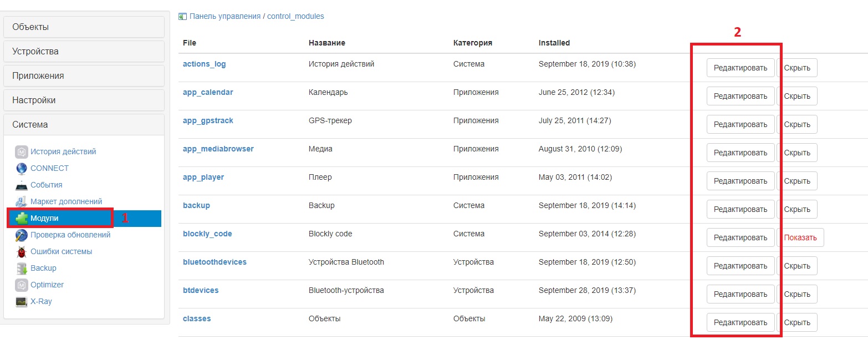Image resolution: width=868 pixels, height=339 pixels.
Task: Click the События icon in sidebar
Action: pyautogui.click(x=22, y=185)
